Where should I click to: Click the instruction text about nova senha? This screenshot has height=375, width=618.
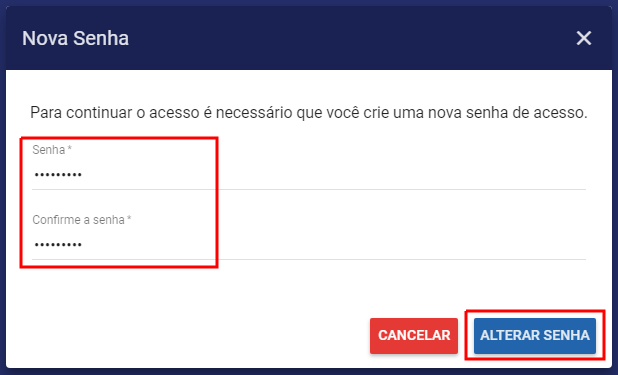pyautogui.click(x=309, y=113)
